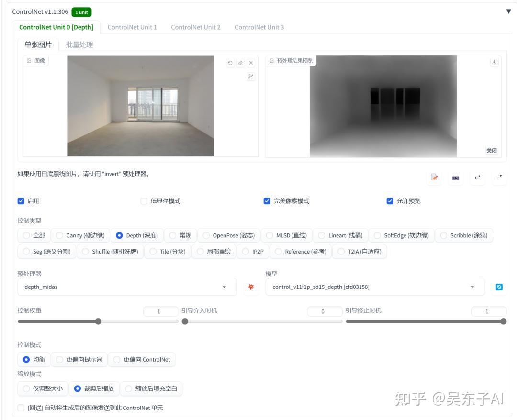Open the depth_midas preprocessor dropdown
Image resolution: width=517 pixels, height=420 pixels.
click(x=127, y=287)
